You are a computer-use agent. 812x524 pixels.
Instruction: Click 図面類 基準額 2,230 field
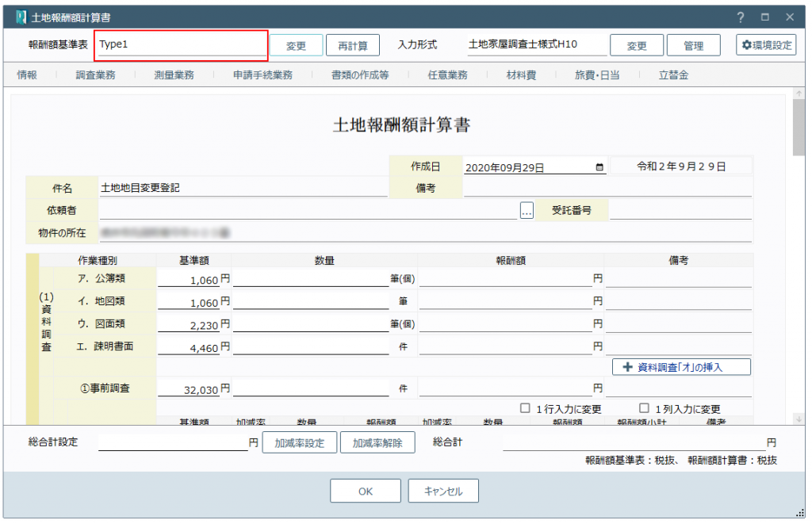(189, 325)
